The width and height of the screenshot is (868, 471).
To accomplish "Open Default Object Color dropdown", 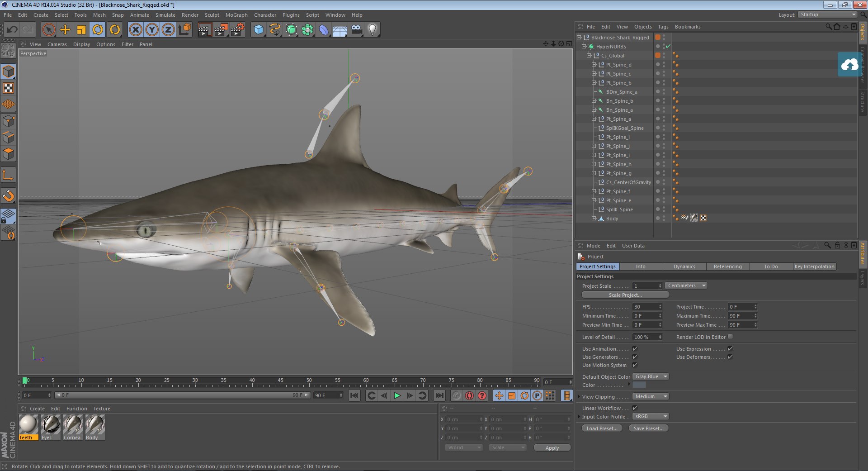I will tap(651, 376).
